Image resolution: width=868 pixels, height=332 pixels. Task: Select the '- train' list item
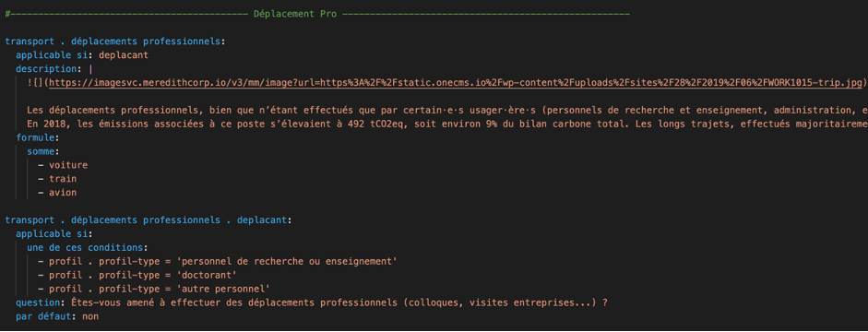click(57, 179)
